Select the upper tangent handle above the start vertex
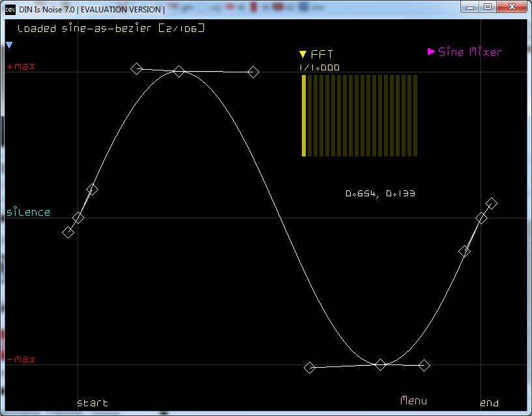This screenshot has height=416, width=532. [x=93, y=190]
